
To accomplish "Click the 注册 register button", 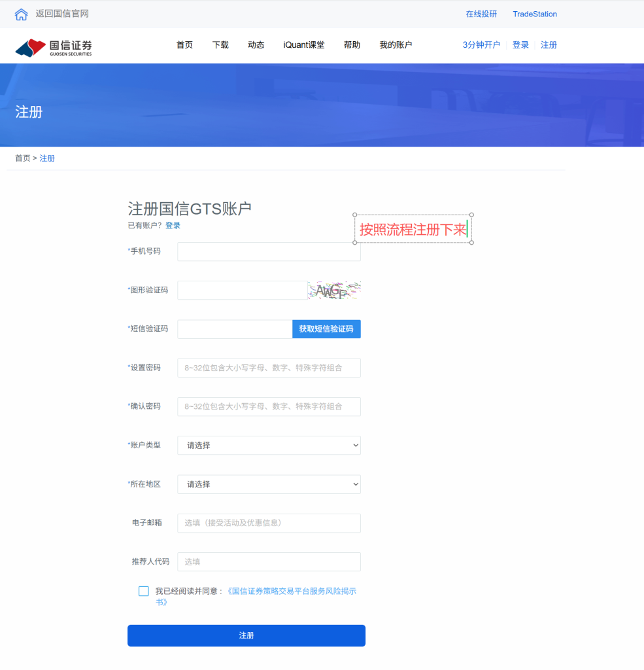I will coord(246,635).
